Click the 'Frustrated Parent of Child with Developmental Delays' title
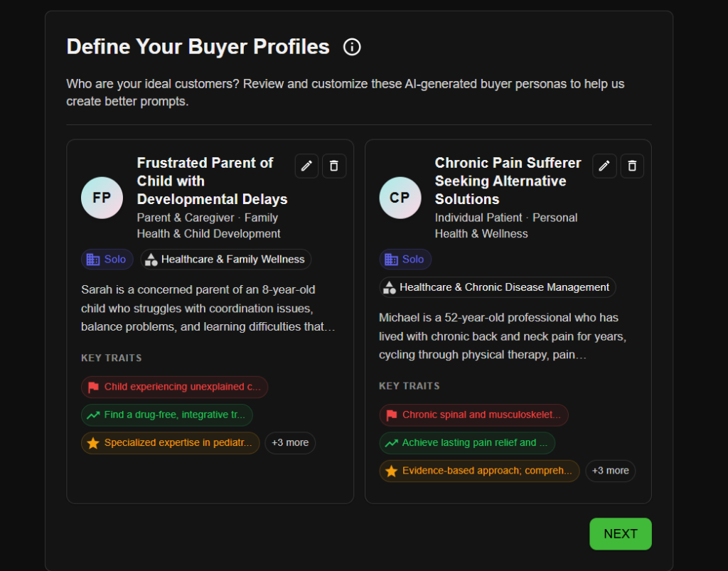The height and width of the screenshot is (571, 728). pyautogui.click(x=212, y=181)
